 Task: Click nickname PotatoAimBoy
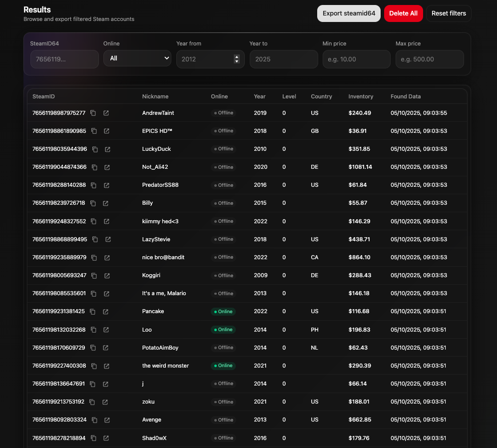pos(160,348)
